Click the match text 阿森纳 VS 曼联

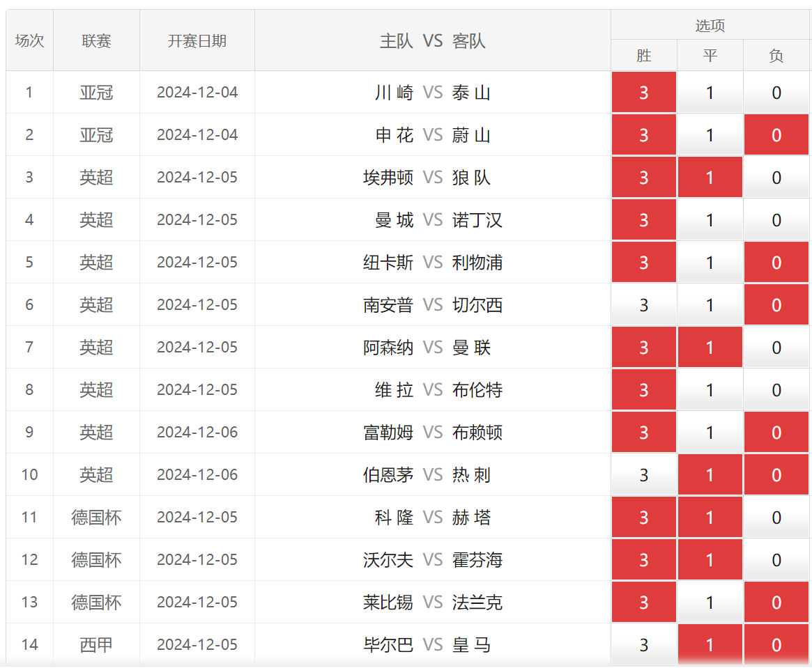click(x=427, y=347)
